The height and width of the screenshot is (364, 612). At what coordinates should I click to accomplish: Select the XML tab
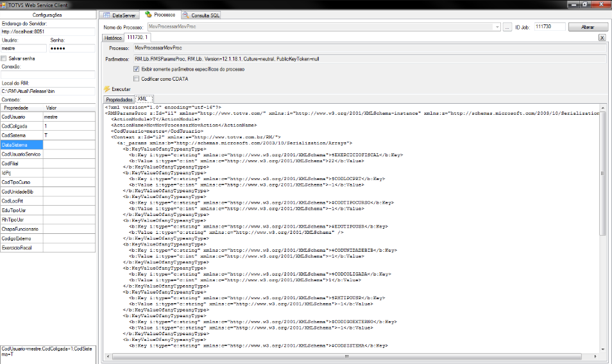143,99
